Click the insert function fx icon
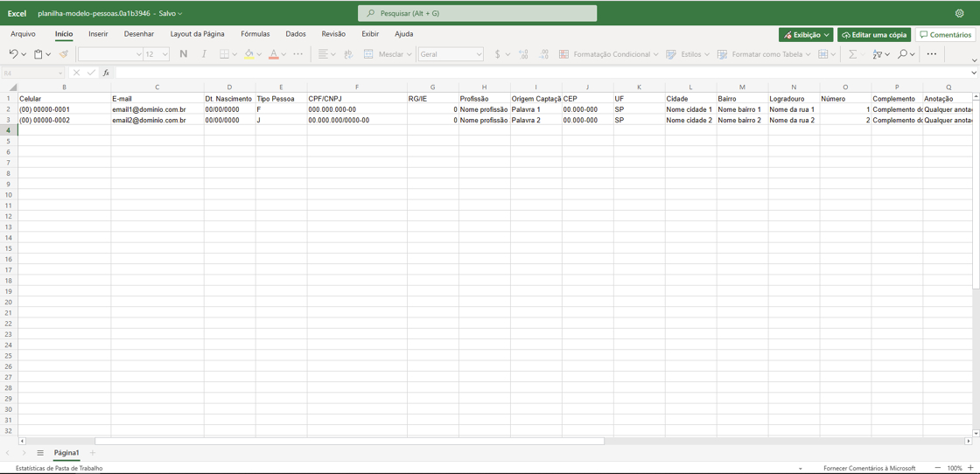980x474 pixels. 107,73
